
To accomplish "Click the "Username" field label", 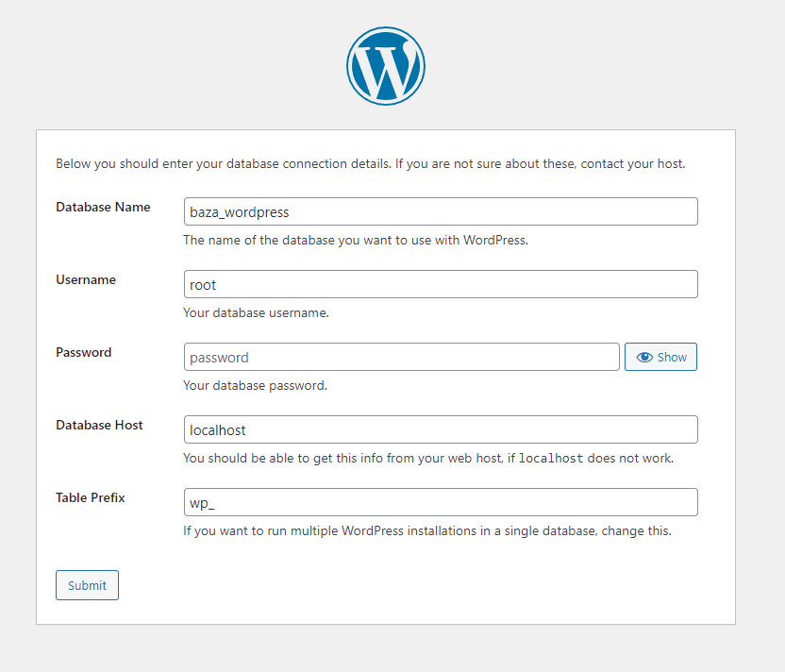I will pyautogui.click(x=86, y=279).
